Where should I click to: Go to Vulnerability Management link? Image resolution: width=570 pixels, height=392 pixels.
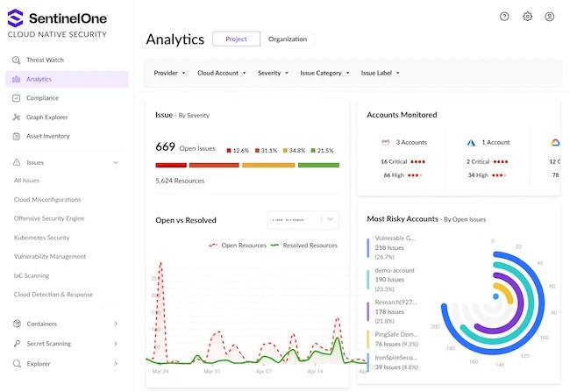(x=50, y=256)
